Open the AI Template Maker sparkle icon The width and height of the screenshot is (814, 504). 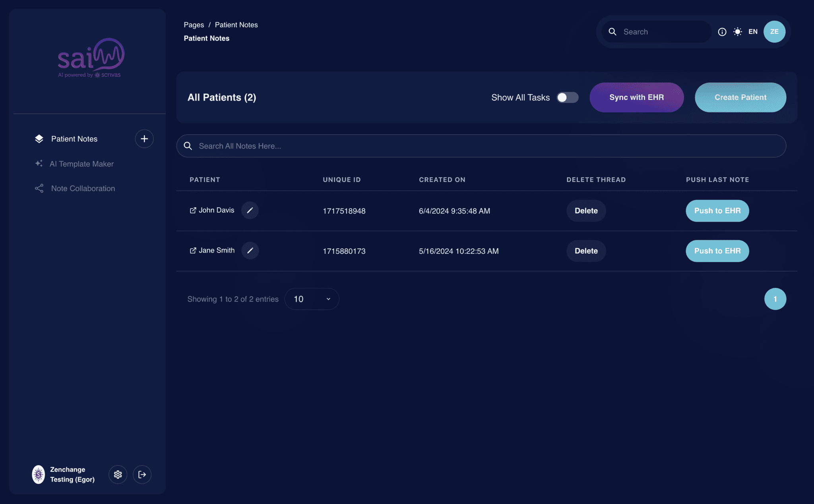point(39,163)
